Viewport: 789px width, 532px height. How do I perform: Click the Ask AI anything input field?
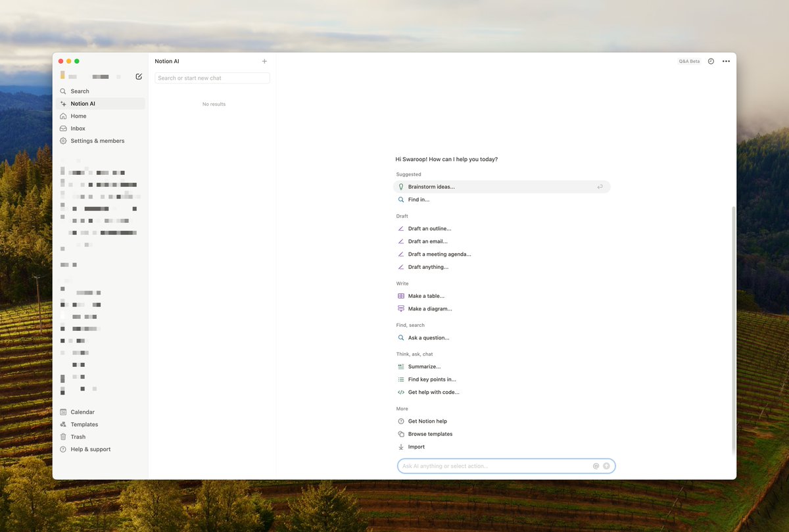point(506,466)
